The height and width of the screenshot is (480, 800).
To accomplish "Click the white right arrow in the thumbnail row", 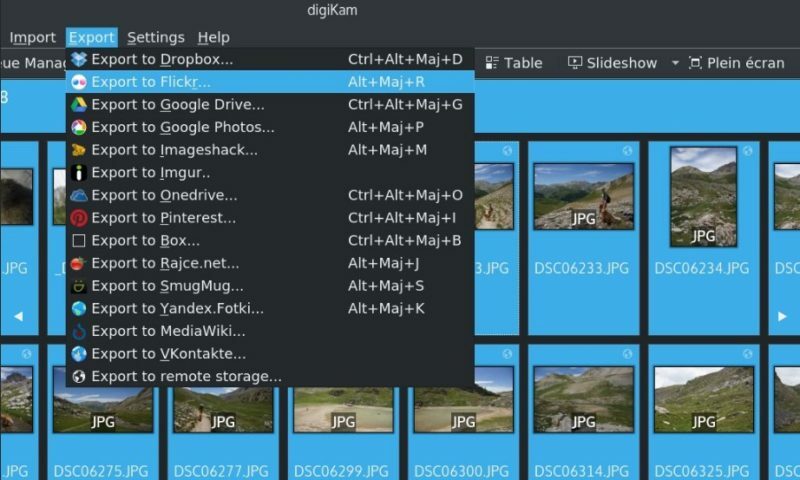I will (782, 316).
